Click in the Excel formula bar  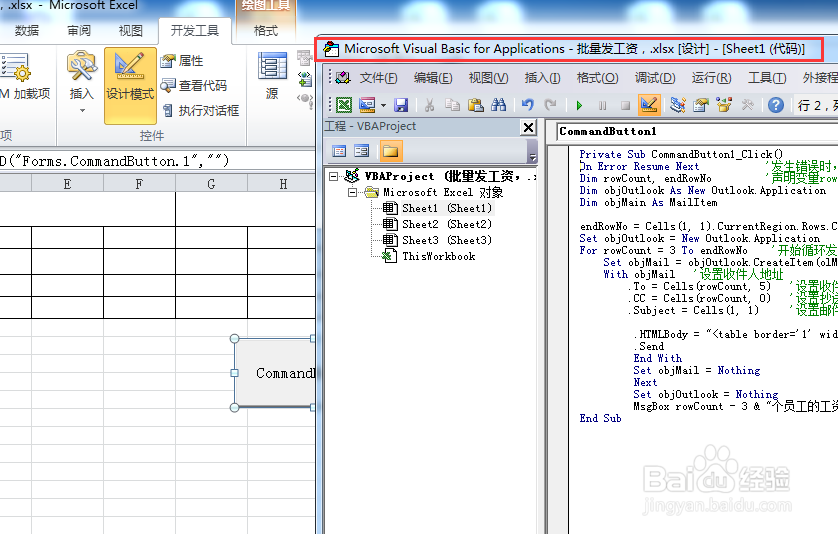point(158,161)
